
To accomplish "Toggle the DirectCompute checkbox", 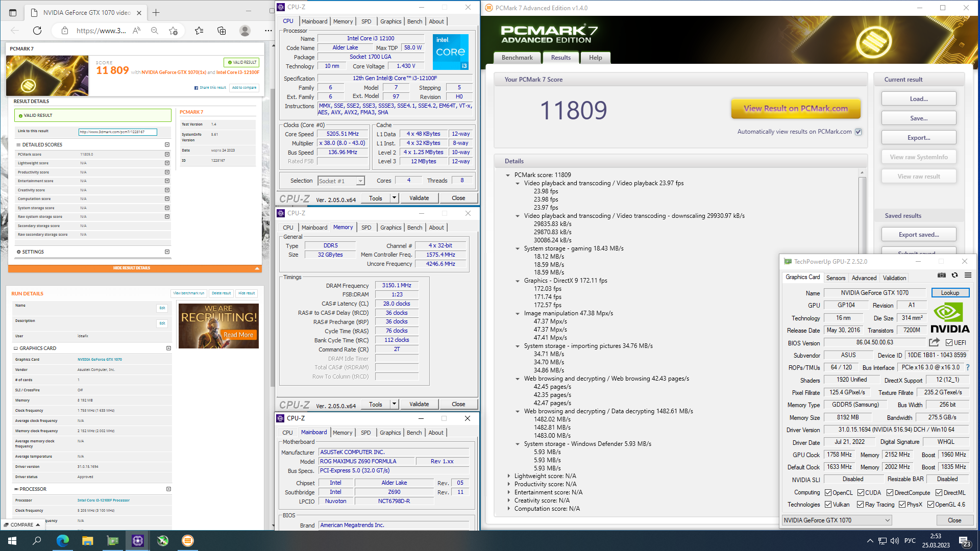I will 890,493.
